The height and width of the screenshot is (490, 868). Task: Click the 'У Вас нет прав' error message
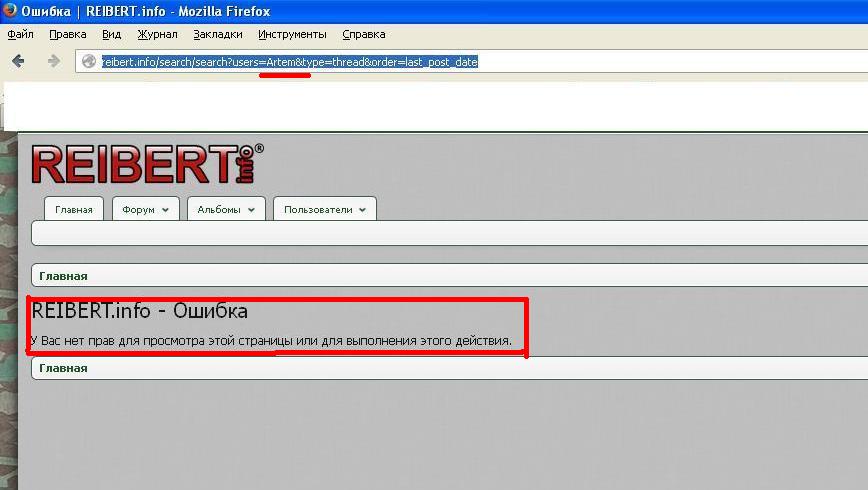(271, 341)
